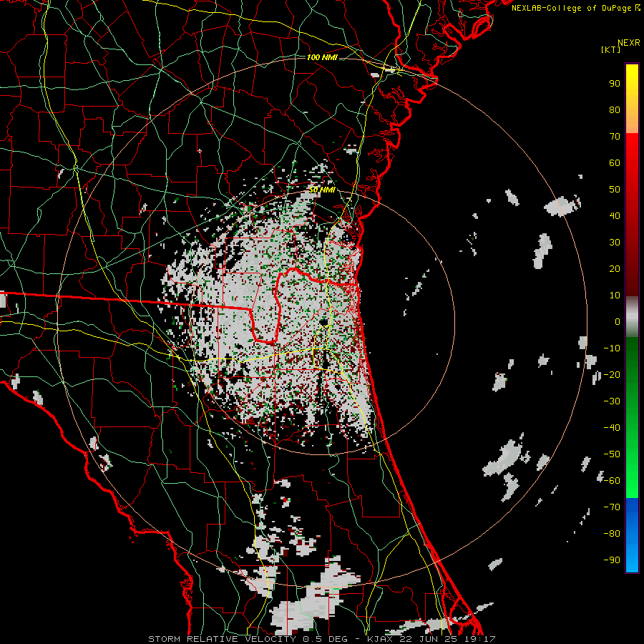Screen dimensions: 644x644
Task: Click the 50 NMI range ring label
Action: coord(322,190)
